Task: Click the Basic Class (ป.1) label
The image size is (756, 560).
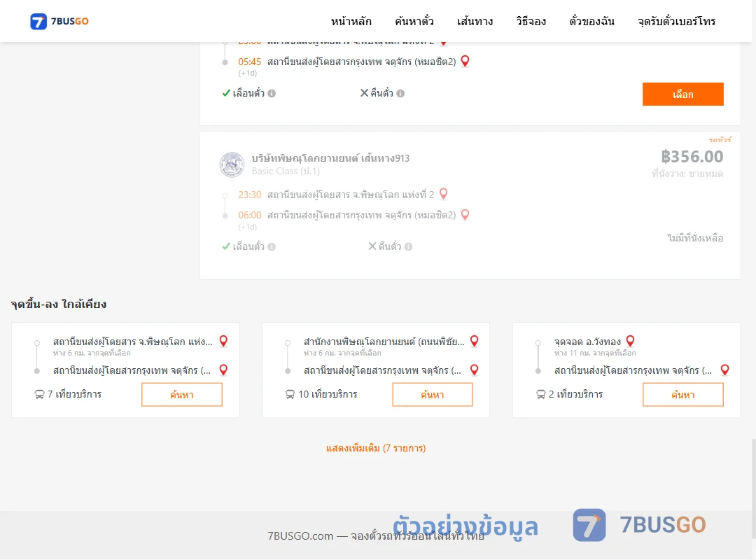Action: (x=286, y=171)
